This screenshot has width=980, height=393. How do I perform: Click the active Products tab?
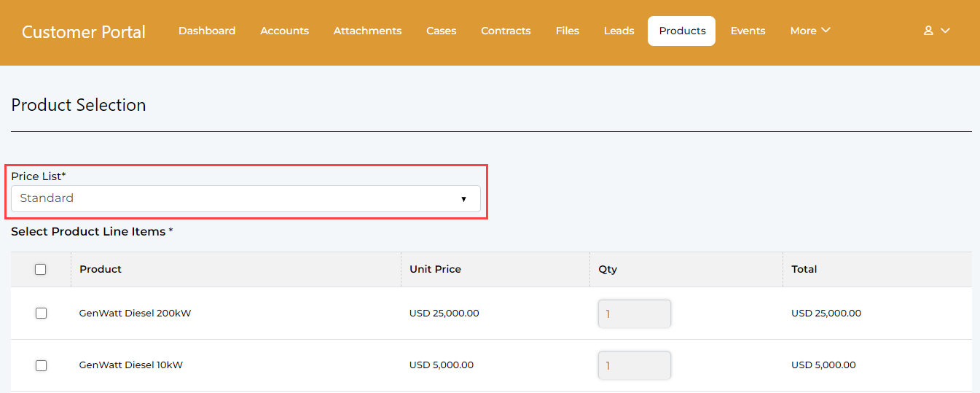682,31
